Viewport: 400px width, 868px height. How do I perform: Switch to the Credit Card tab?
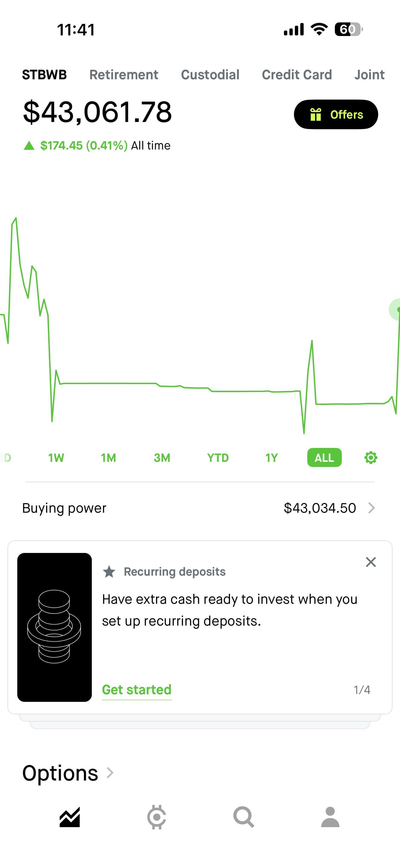click(297, 75)
